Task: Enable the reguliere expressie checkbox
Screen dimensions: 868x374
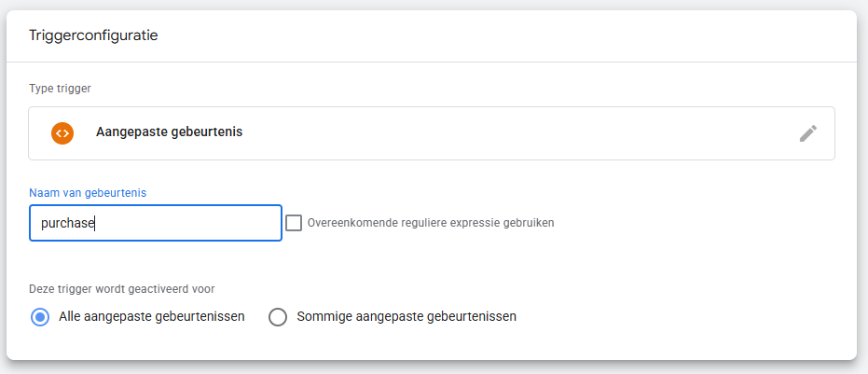Action: [x=294, y=223]
